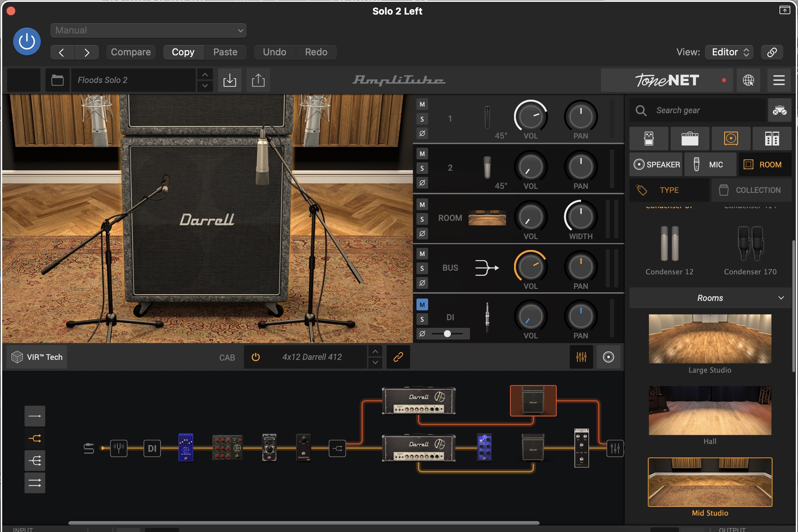Open the View Editor dropdown
The height and width of the screenshot is (532, 798).
[x=729, y=52]
